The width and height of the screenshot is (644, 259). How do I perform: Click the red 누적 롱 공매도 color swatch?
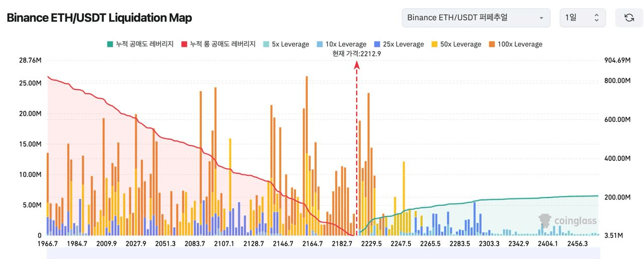pos(185,44)
